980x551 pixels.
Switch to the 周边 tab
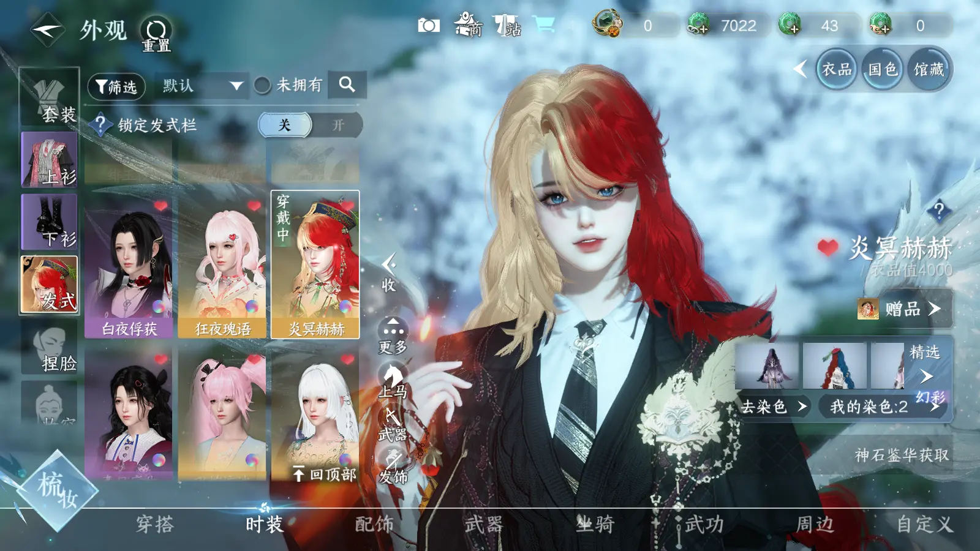coord(815,524)
